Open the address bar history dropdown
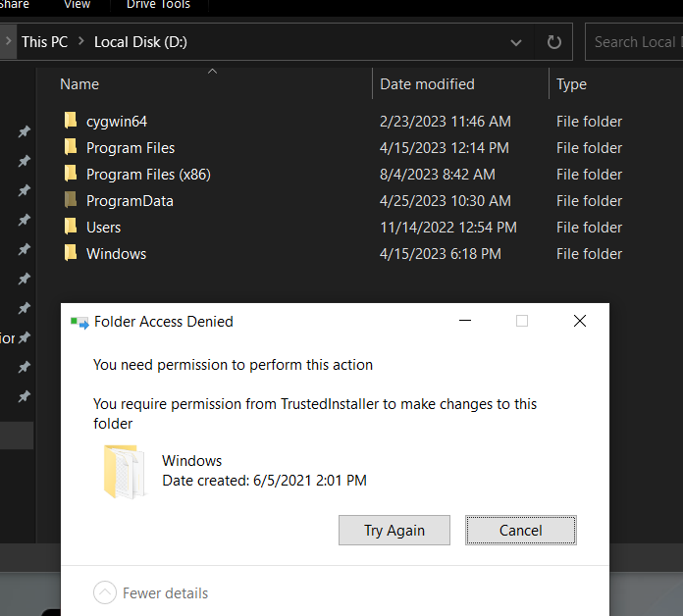683x616 pixels. point(516,42)
